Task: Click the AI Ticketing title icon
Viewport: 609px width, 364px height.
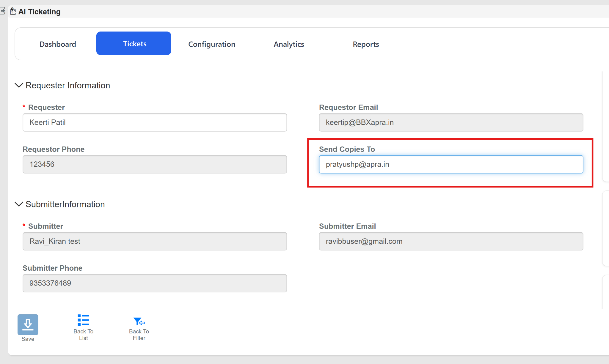Action: click(x=13, y=11)
